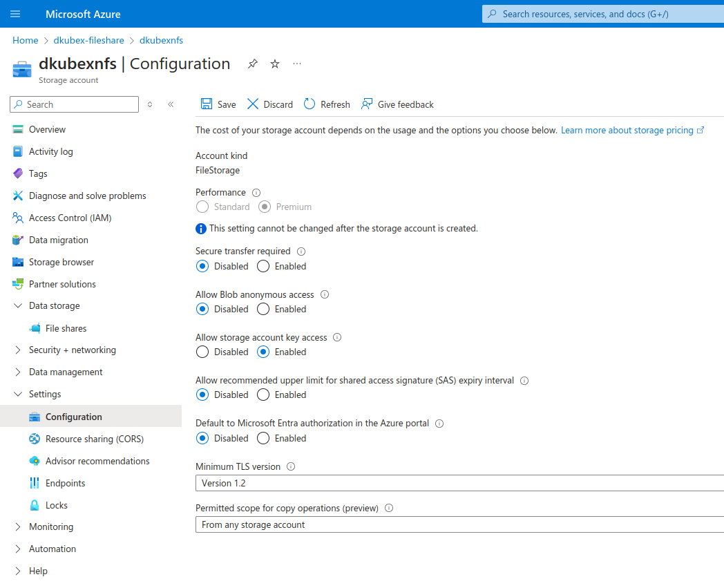The width and height of the screenshot is (724, 588).
Task: Set Allow storage account key access to Disabled
Action: pos(202,352)
